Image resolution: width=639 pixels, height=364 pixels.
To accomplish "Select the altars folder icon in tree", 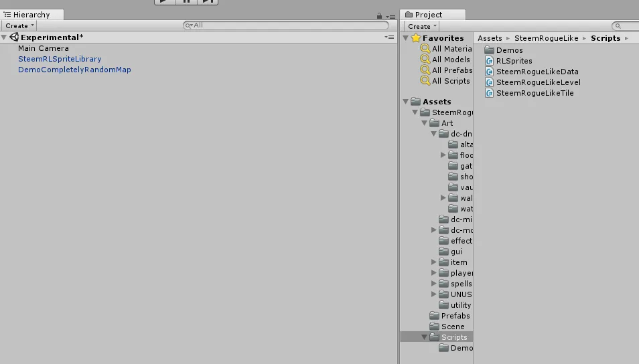I will (453, 144).
